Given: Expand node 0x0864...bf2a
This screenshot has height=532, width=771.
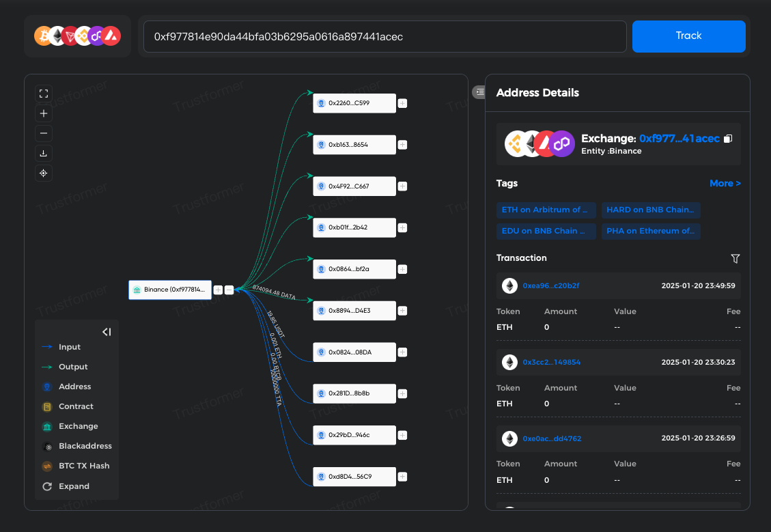Looking at the screenshot, I should point(402,269).
